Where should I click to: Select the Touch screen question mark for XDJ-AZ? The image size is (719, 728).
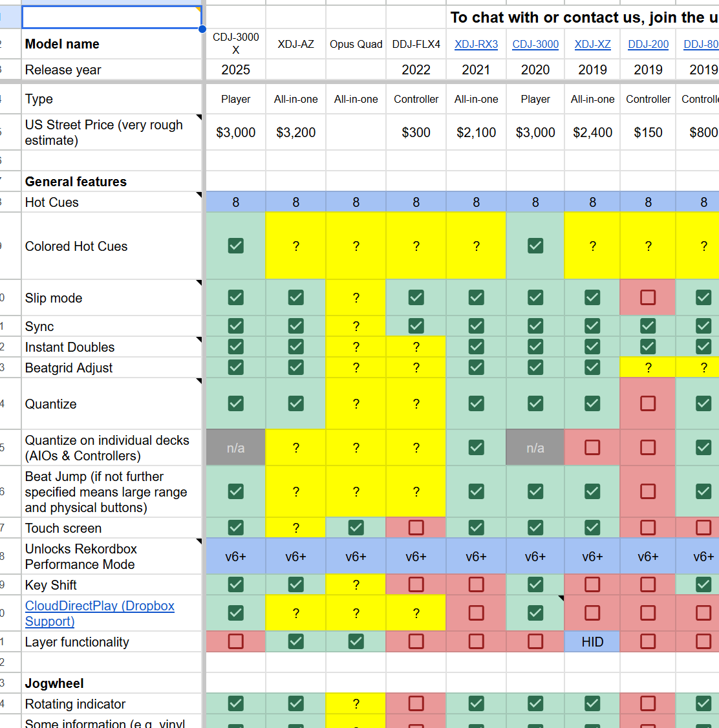tap(295, 528)
